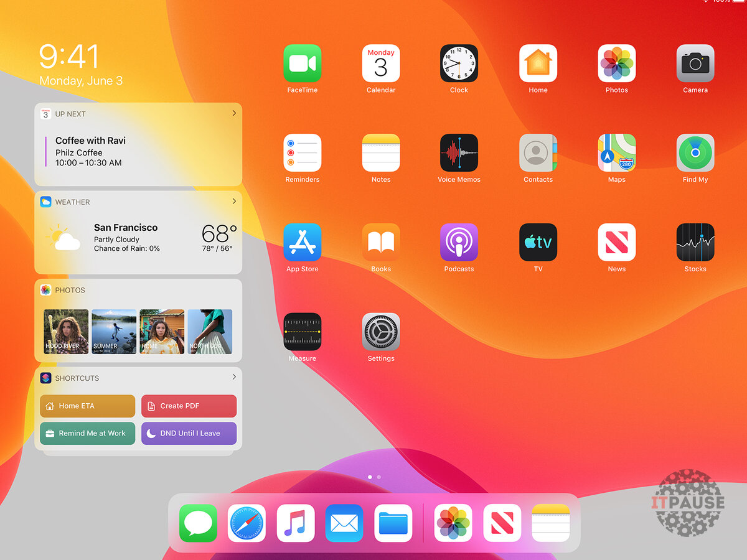Open the Reminders app
This screenshot has height=560, width=747.
tap(302, 153)
